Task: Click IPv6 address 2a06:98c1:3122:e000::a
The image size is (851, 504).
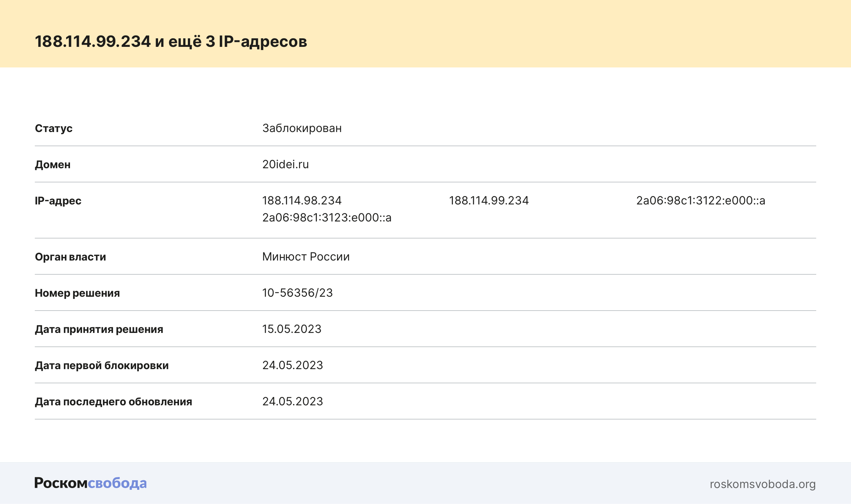Action: point(700,201)
